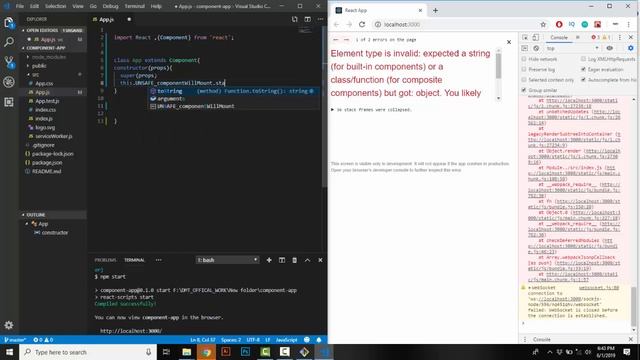Open the Manage gear at activity bar bottom
640x360 pixels.
(9, 325)
